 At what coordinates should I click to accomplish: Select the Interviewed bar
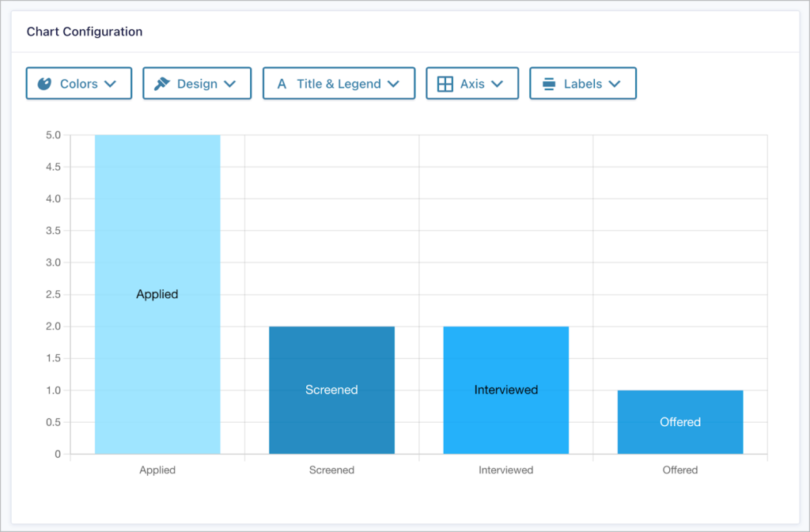pos(505,390)
